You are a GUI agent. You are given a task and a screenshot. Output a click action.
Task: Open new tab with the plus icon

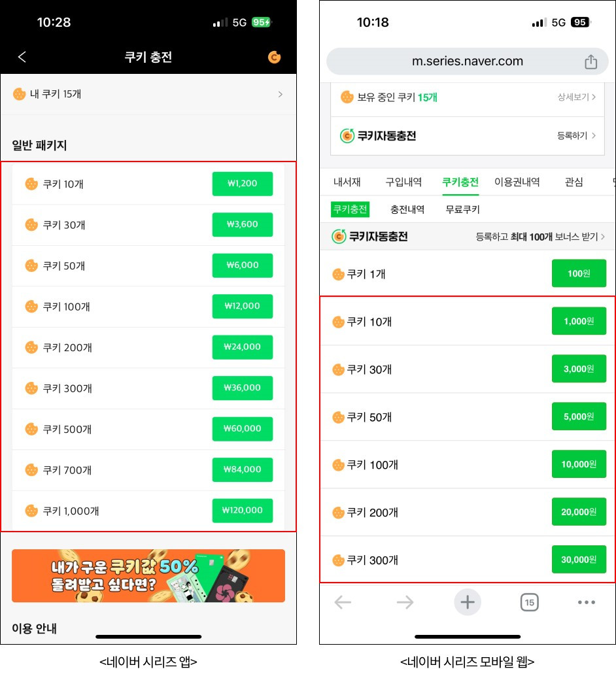point(467,602)
